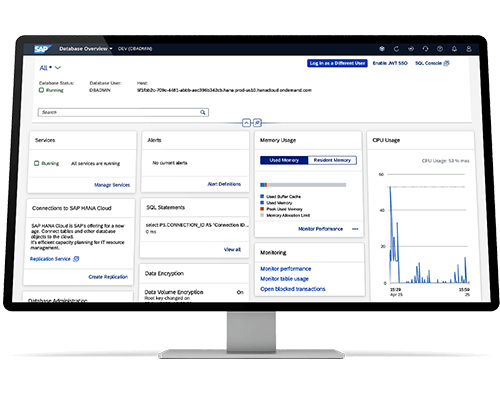This screenshot has height=393, width=500.
Task: Collapse the header with up chevron button
Action: point(246,123)
